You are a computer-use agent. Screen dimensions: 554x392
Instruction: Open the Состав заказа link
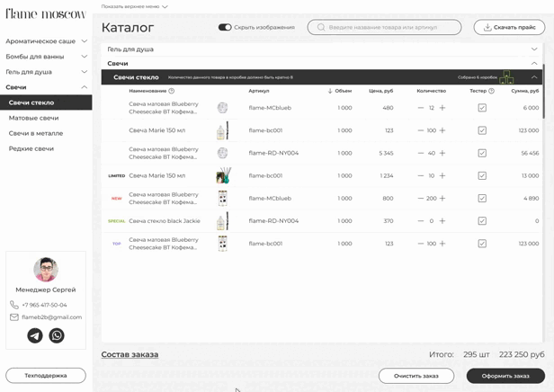(x=130, y=354)
